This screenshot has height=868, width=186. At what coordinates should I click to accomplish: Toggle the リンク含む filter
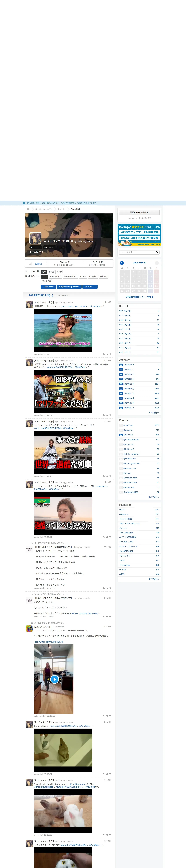coord(47,281)
